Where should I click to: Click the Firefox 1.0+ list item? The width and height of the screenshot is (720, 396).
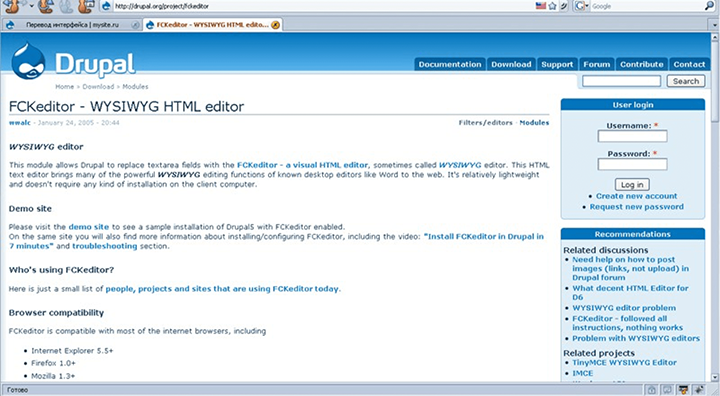click(53, 363)
